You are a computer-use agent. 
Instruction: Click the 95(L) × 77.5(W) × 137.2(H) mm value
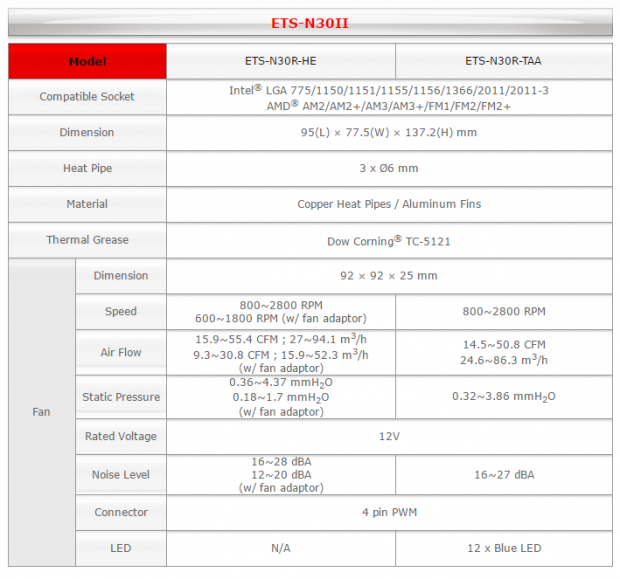(389, 132)
